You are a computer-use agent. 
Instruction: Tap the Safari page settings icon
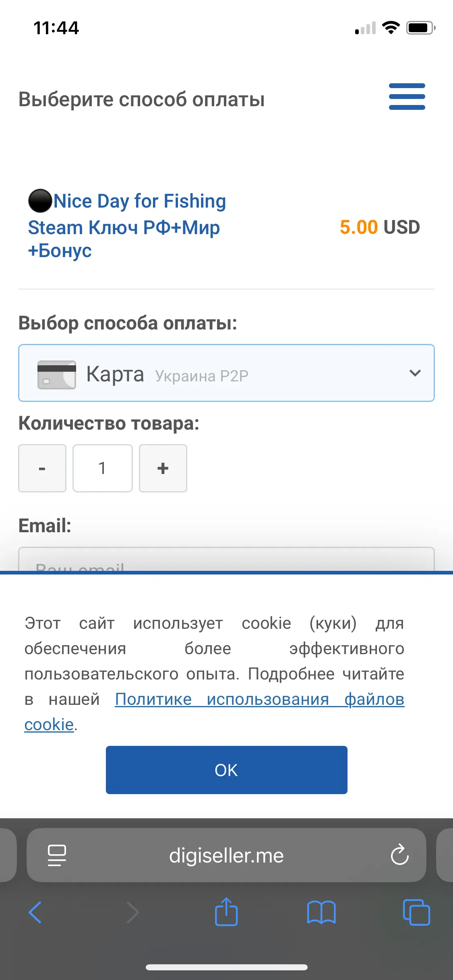point(57,855)
